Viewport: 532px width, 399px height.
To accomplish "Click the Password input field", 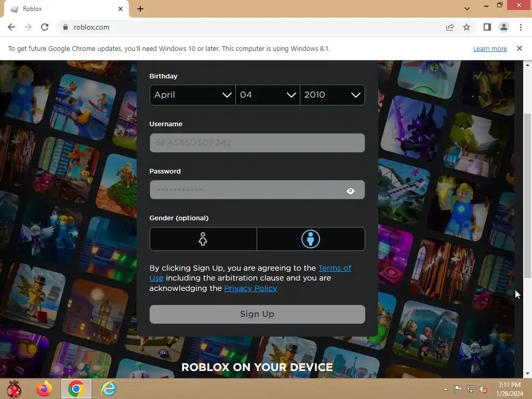I will point(257,190).
